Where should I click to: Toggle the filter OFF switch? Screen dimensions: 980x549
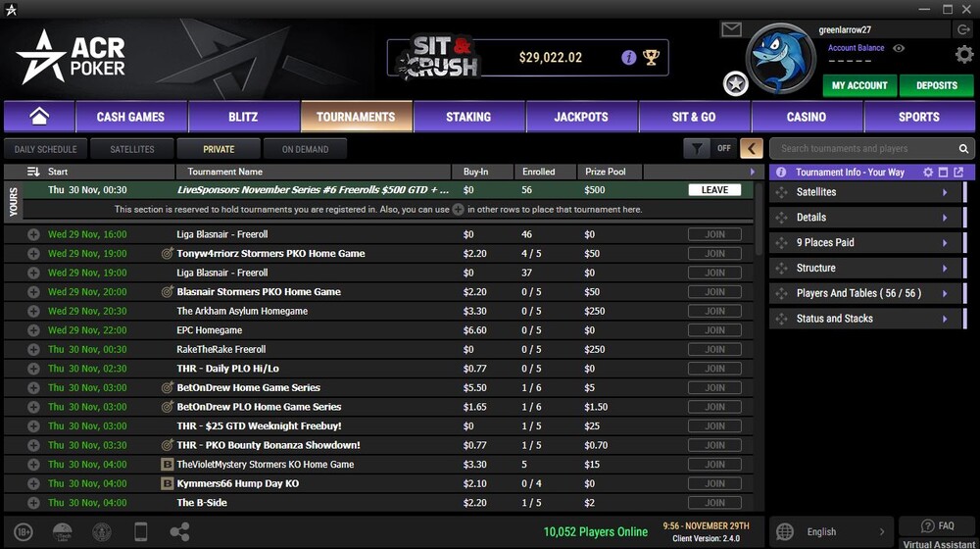724,149
